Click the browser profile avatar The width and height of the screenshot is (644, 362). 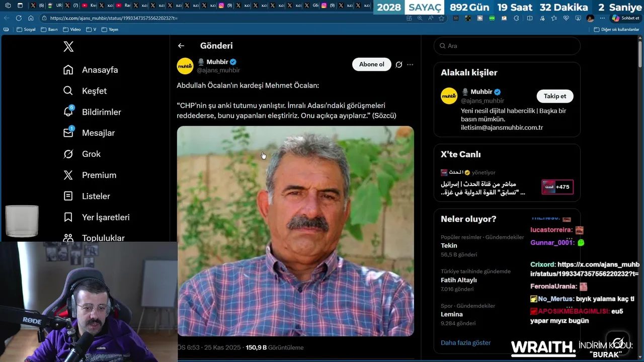point(590,18)
